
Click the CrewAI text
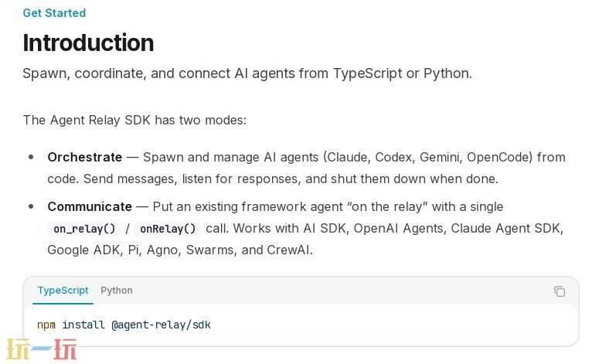[x=287, y=250]
